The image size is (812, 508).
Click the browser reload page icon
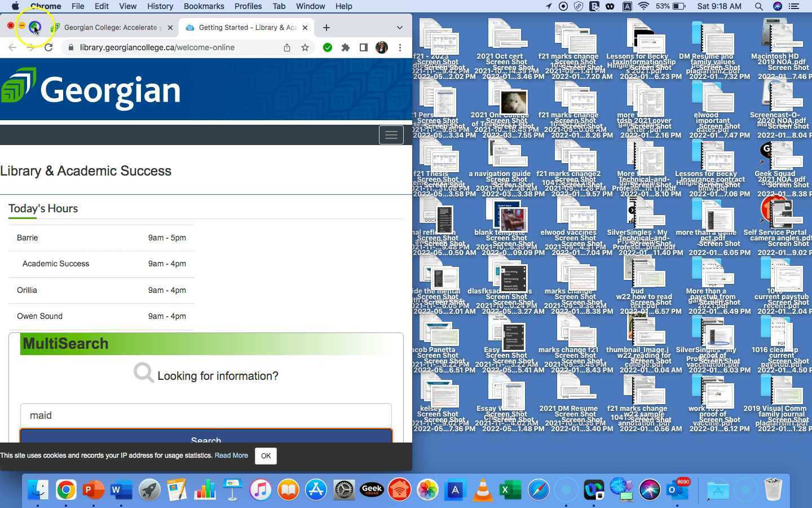pos(48,47)
